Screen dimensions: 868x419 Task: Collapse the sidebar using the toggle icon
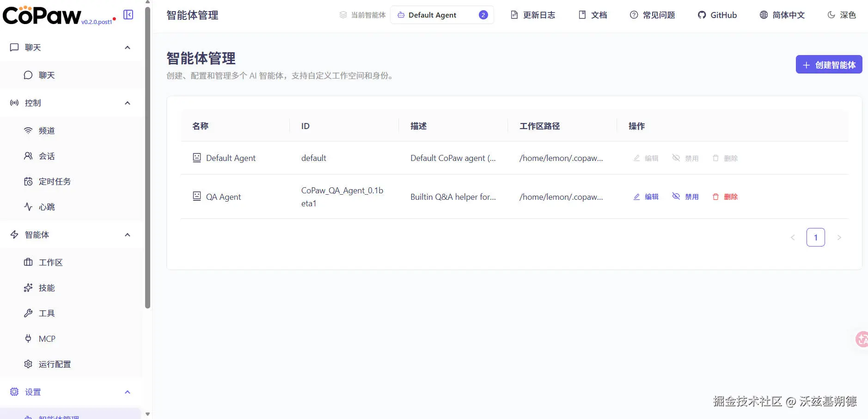coord(128,14)
